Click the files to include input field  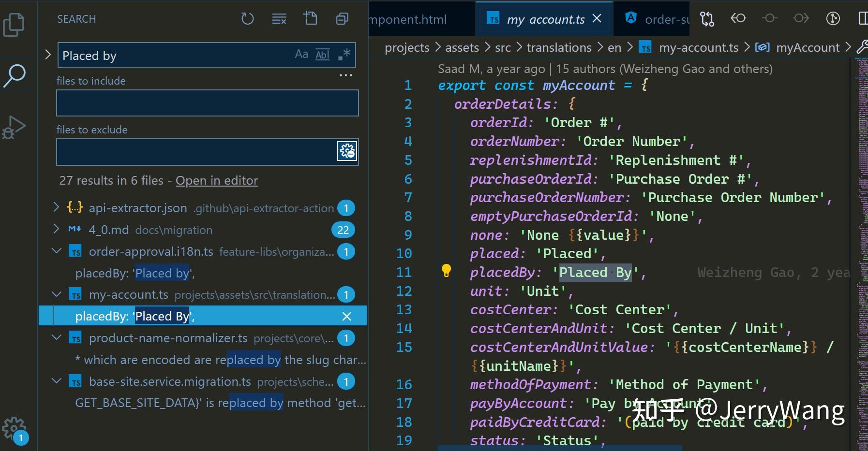pos(207,102)
